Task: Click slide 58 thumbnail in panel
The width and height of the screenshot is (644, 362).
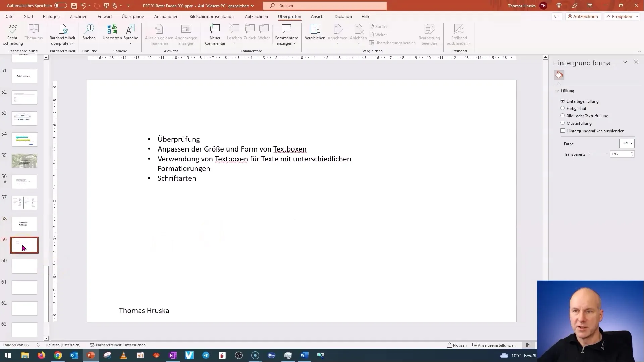Action: [x=24, y=224]
